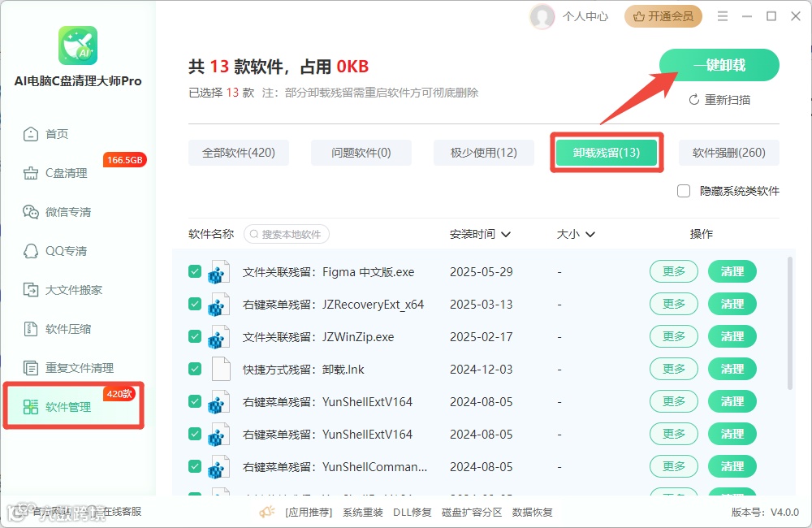The height and width of the screenshot is (528, 812).
Task: Switch to the 全部软件(420) tab
Action: coord(239,153)
